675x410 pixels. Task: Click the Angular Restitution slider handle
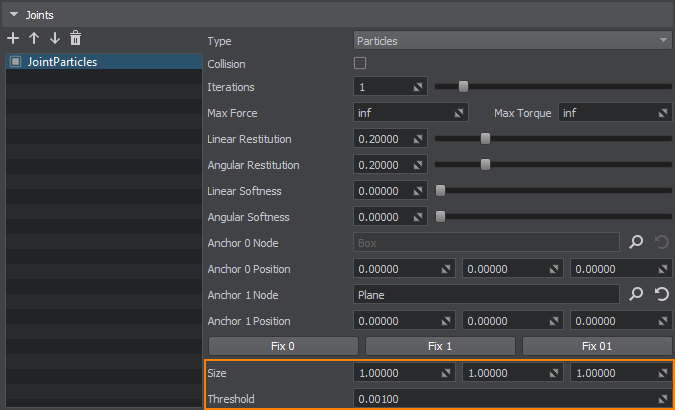click(485, 165)
